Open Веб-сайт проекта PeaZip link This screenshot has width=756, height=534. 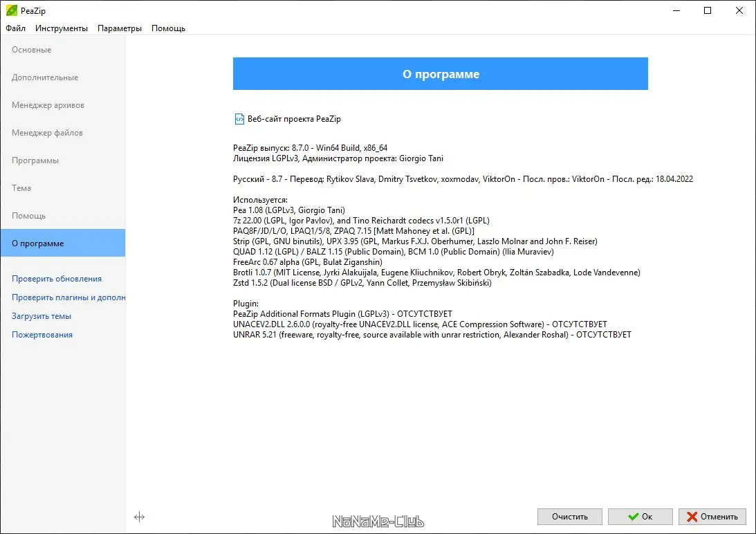[294, 119]
